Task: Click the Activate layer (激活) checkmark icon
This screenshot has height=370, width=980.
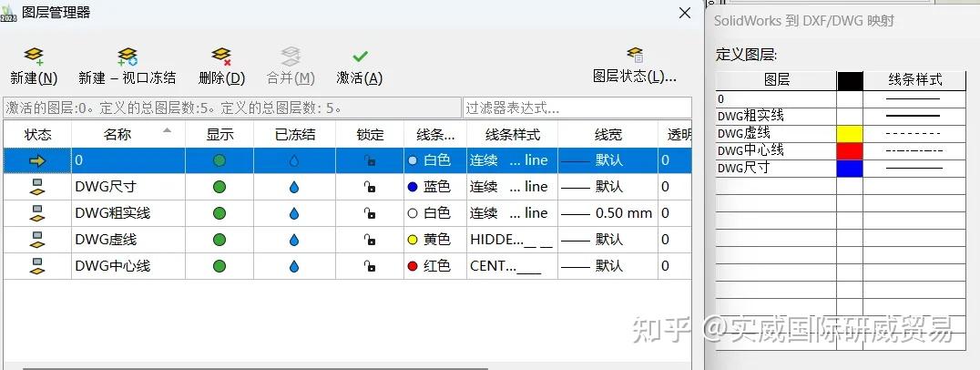Action: 360,57
